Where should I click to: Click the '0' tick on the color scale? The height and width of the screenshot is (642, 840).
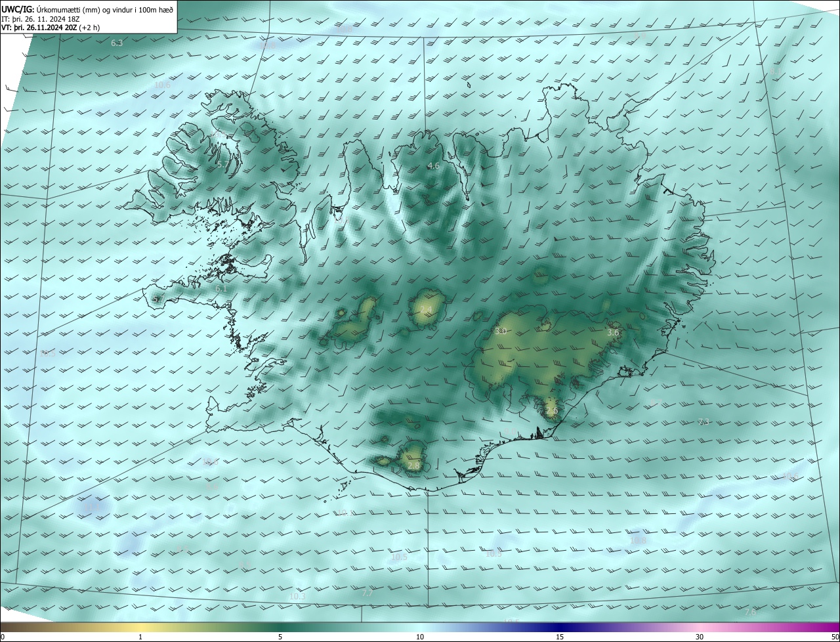coord(3,637)
